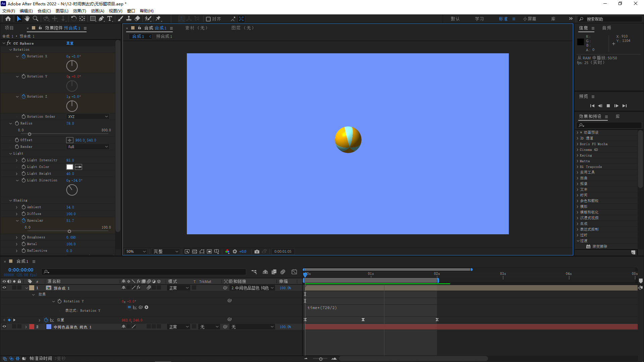Open the Light Color white swatch

(70, 167)
